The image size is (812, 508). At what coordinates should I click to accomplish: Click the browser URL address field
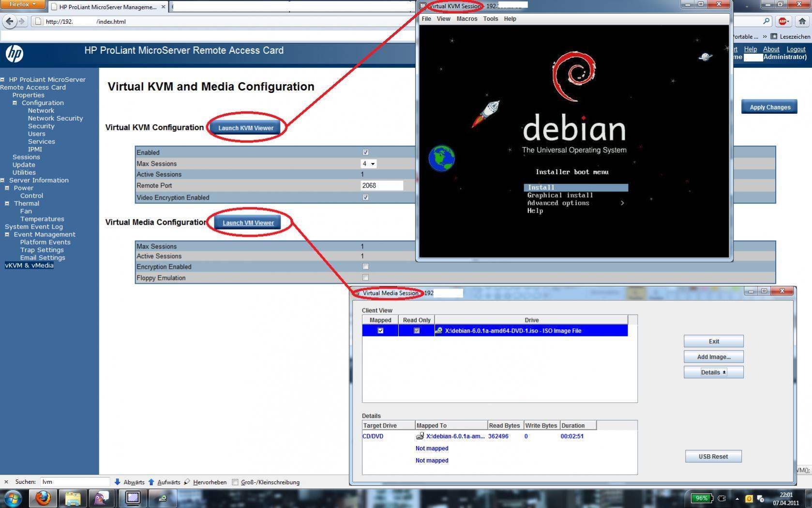(223, 21)
